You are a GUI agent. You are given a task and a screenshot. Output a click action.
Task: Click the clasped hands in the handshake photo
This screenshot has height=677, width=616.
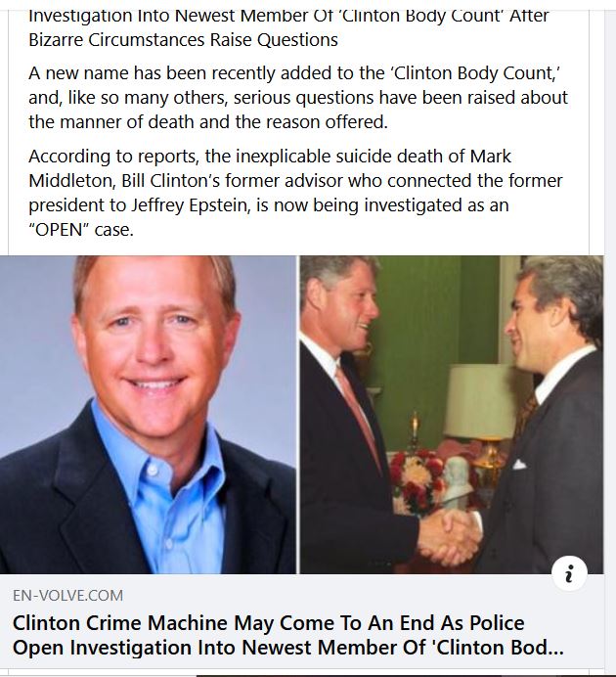pyautogui.click(x=451, y=534)
